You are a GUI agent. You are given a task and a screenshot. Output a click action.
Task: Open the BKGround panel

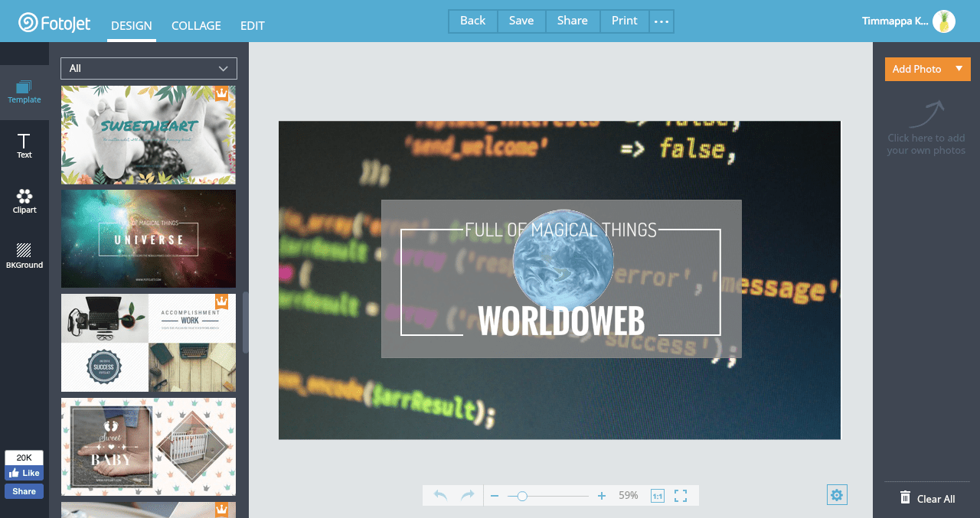click(x=24, y=256)
